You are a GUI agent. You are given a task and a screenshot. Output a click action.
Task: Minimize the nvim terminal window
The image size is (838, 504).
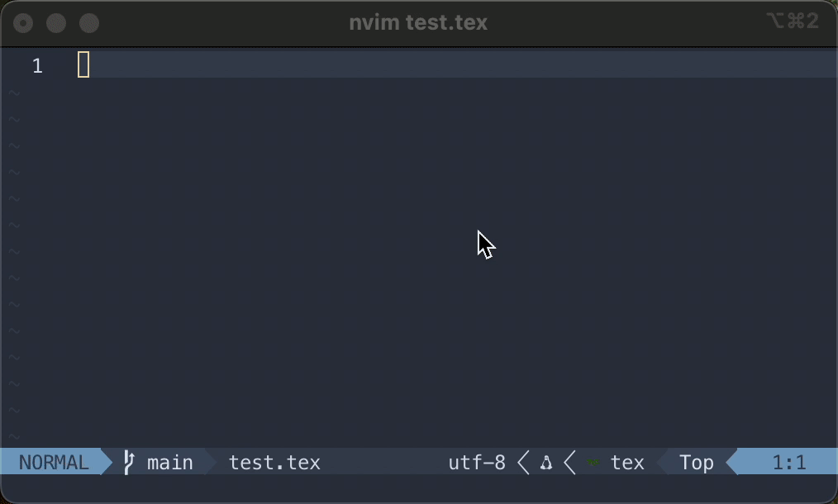(56, 23)
